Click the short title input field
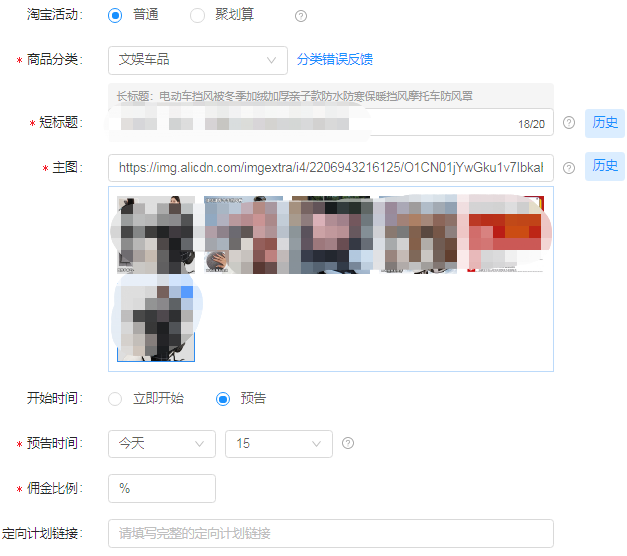Screen dimensions: 627x556 [310, 123]
